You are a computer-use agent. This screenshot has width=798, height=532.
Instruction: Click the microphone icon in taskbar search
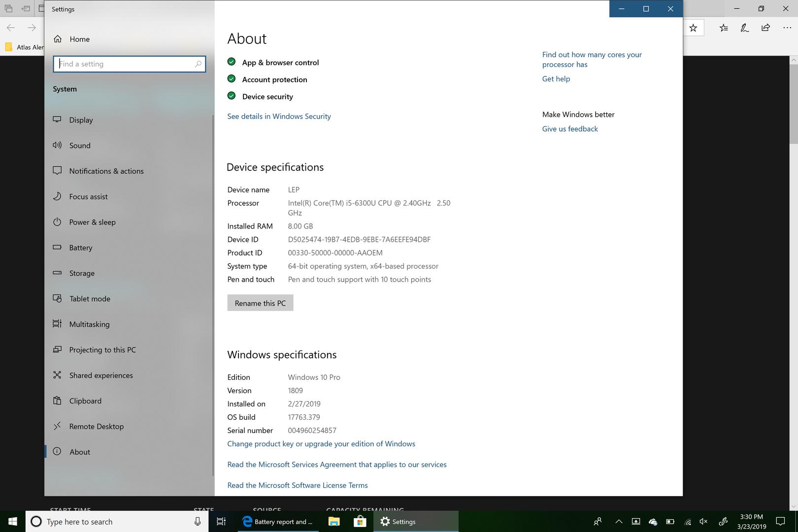click(x=198, y=522)
